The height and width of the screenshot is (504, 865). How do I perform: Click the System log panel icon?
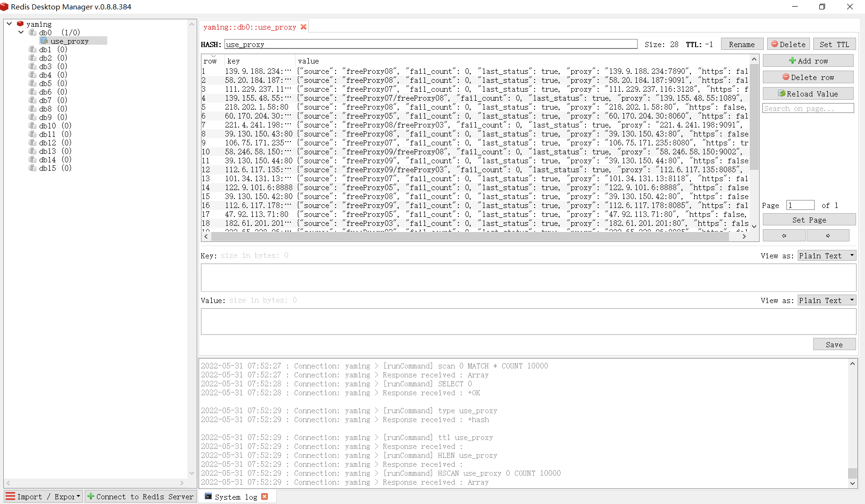(x=208, y=496)
